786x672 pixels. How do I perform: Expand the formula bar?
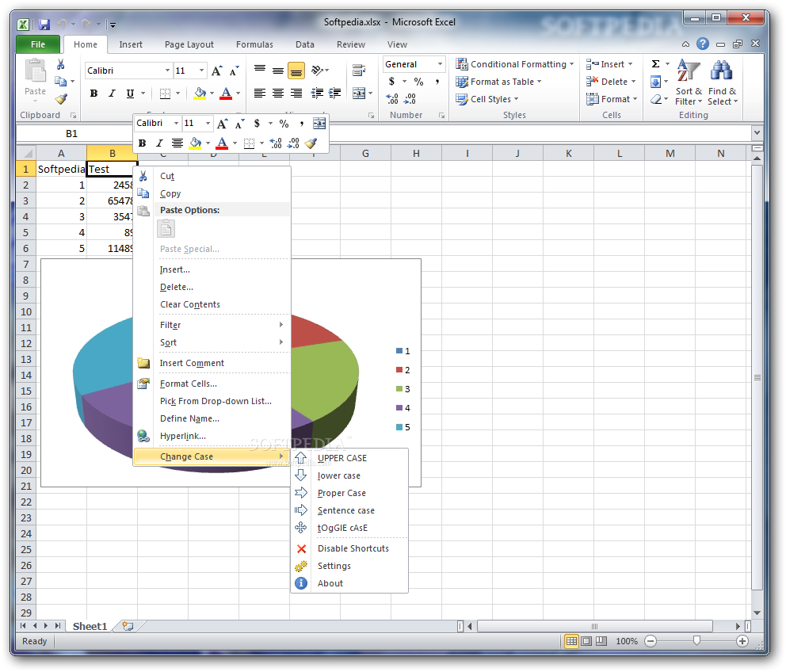(x=757, y=133)
